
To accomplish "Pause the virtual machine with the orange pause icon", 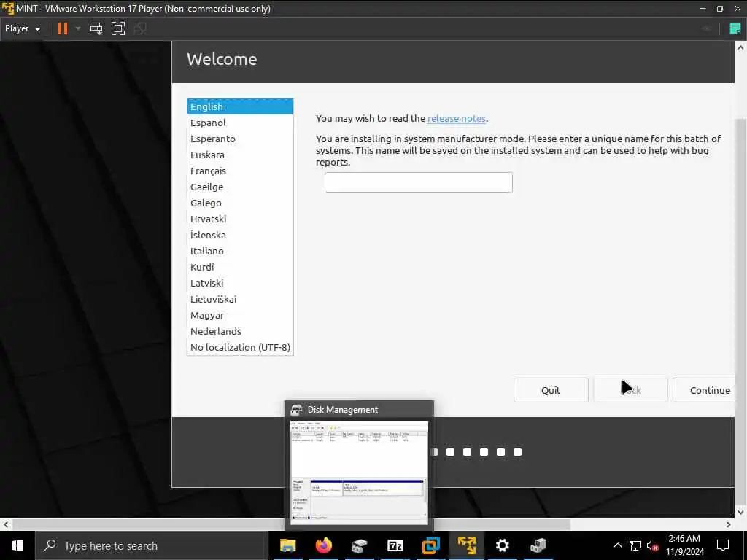I will pos(63,28).
